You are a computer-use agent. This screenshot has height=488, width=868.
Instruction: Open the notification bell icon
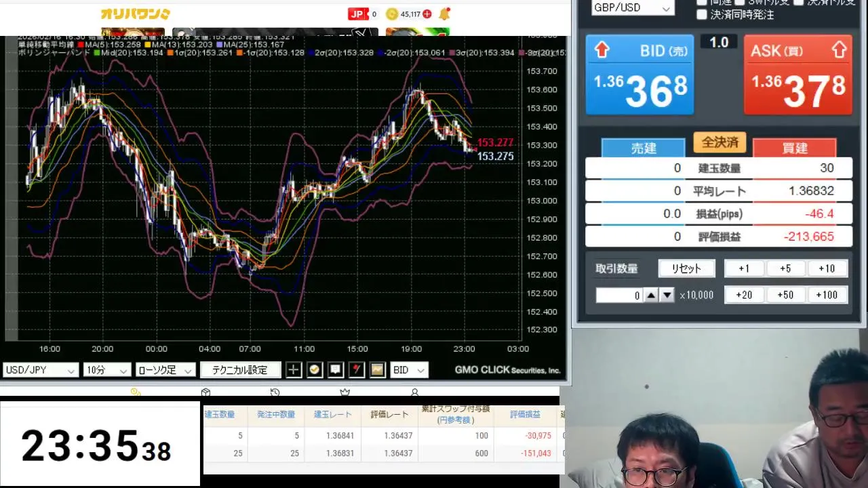444,14
